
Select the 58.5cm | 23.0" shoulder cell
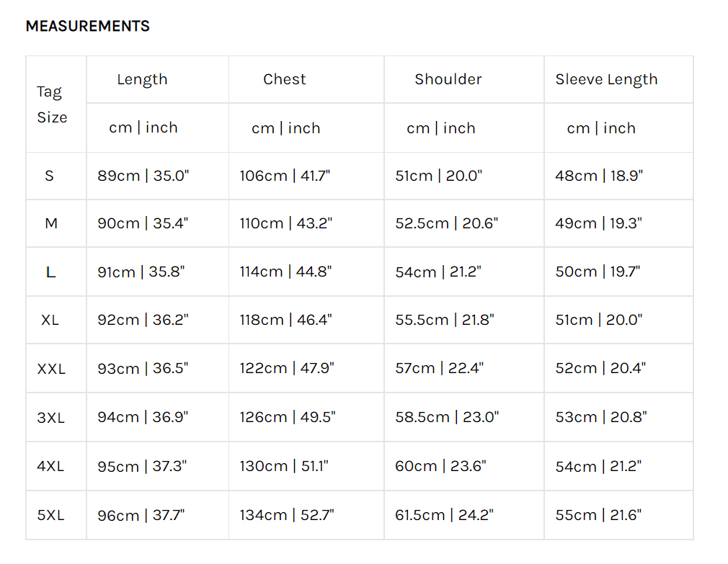tap(447, 417)
